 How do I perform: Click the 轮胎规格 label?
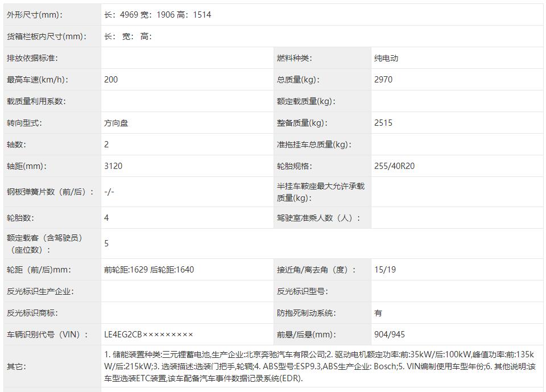tap(294, 166)
